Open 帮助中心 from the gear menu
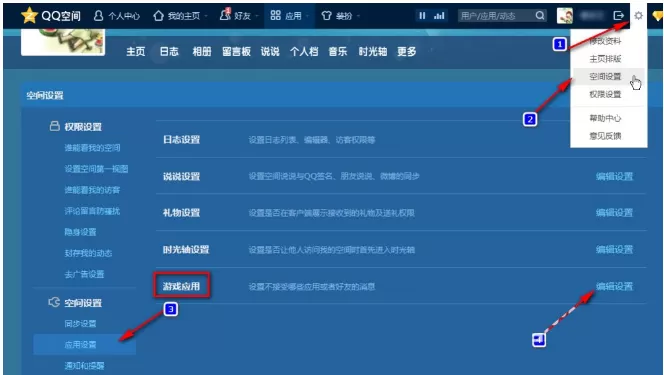The image size is (664, 375). [605, 118]
